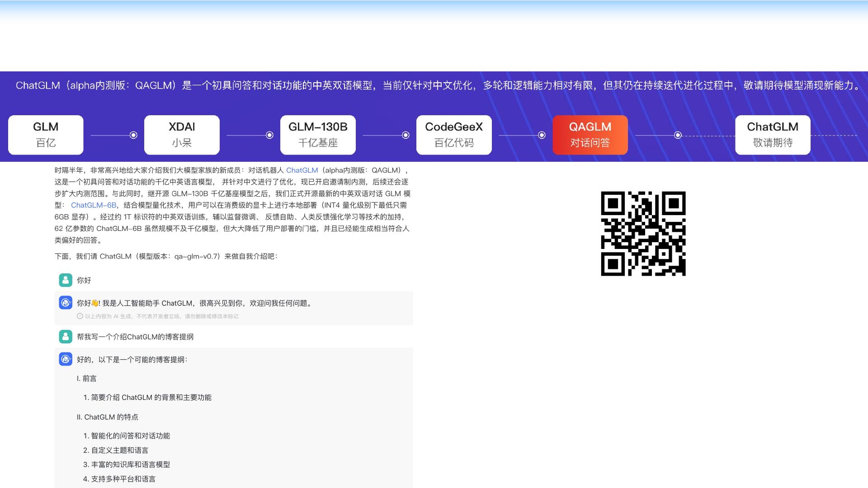Click the user avatar beside 你好

tap(66, 280)
